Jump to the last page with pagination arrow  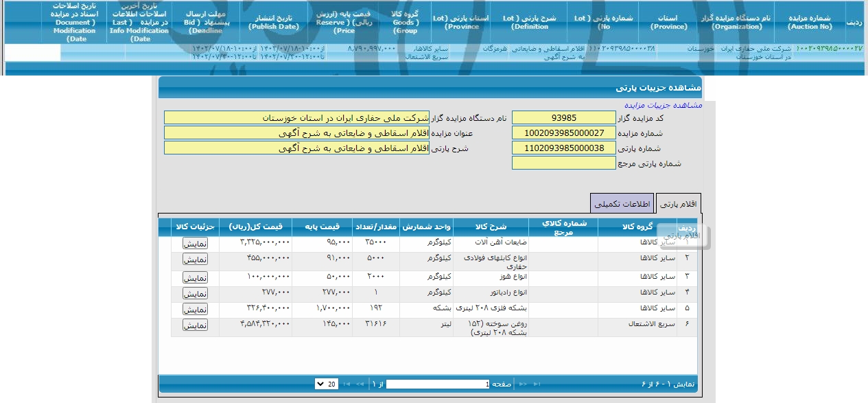[537, 384]
